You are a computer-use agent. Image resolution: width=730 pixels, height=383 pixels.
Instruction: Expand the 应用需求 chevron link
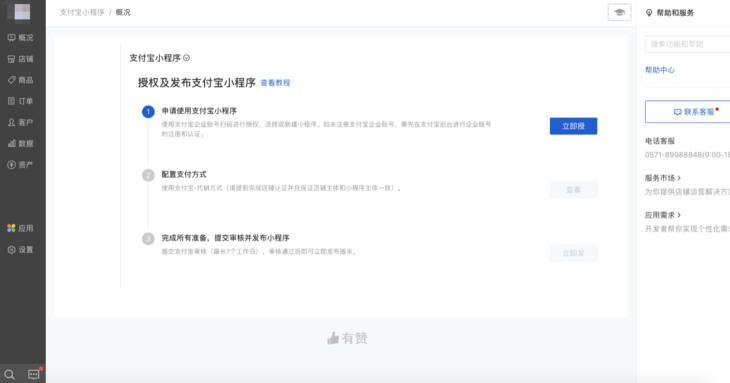point(663,215)
